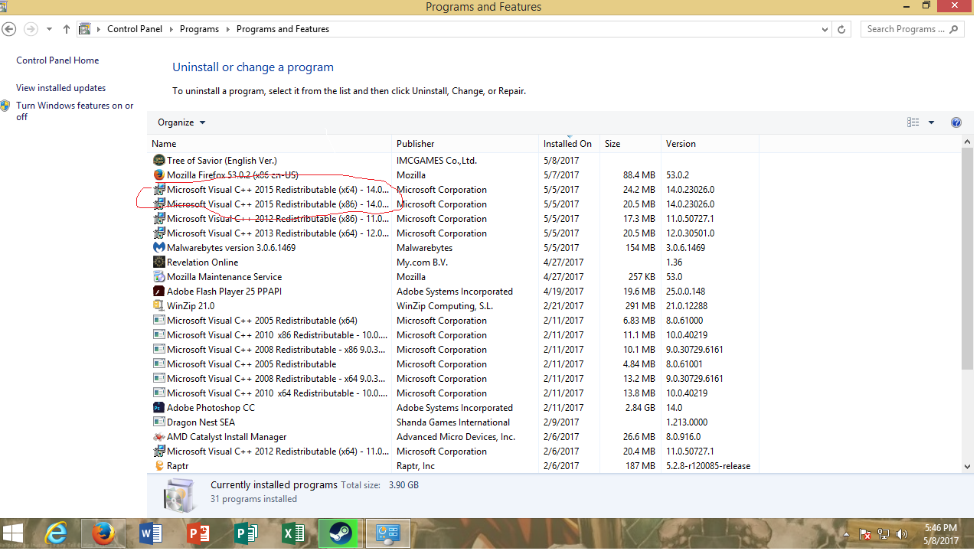Go to Control Panel Home
The width and height of the screenshot is (980, 551).
pos(57,60)
